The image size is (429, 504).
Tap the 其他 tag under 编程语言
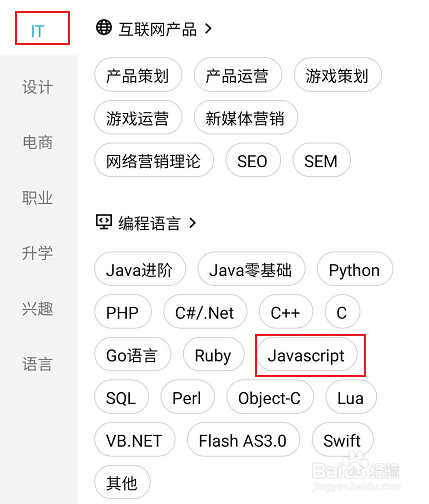click(122, 482)
